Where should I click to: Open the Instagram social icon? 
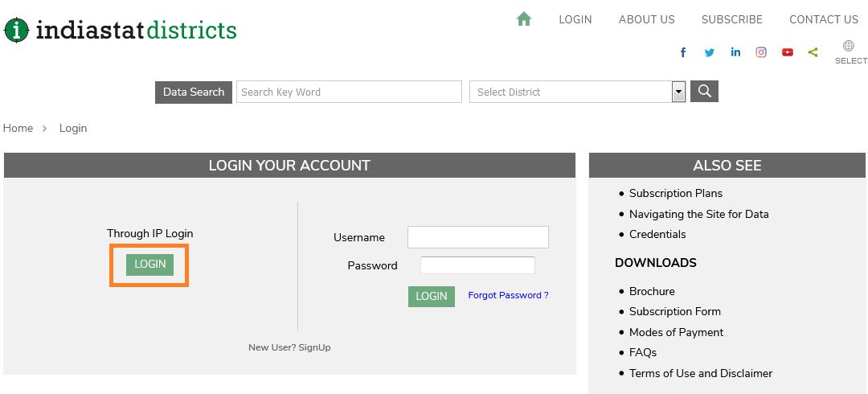761,52
